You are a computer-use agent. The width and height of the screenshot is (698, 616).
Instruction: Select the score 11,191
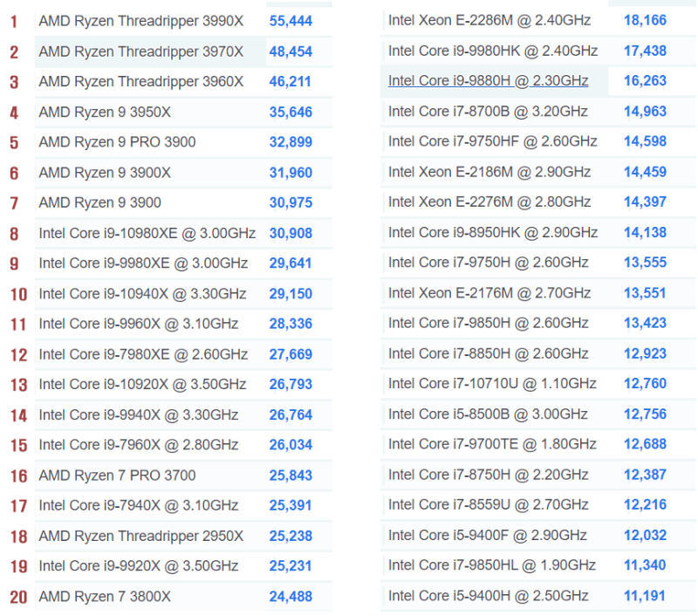[644, 596]
